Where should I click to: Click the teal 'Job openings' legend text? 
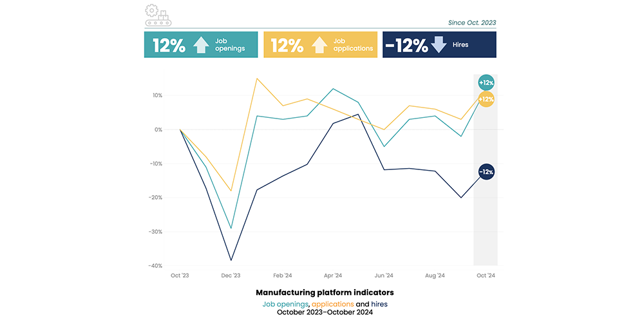pos(285,303)
